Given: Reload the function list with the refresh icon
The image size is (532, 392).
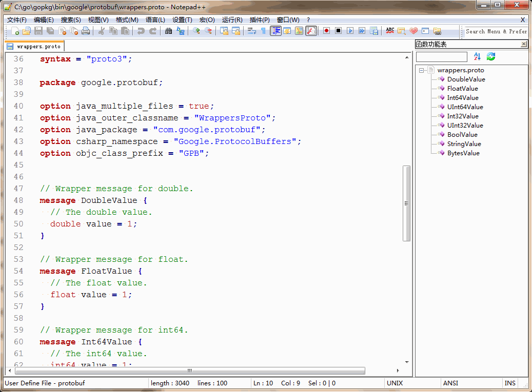Looking at the screenshot, I should (x=490, y=56).
